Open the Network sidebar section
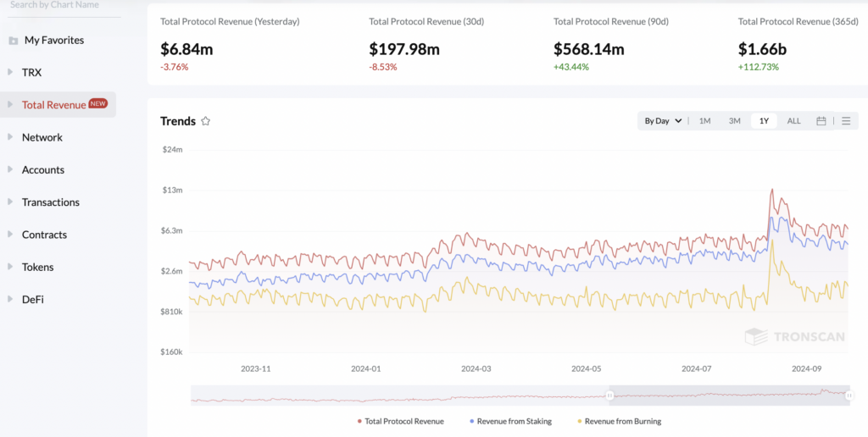Image resolution: width=868 pixels, height=437 pixels. pyautogui.click(x=42, y=137)
